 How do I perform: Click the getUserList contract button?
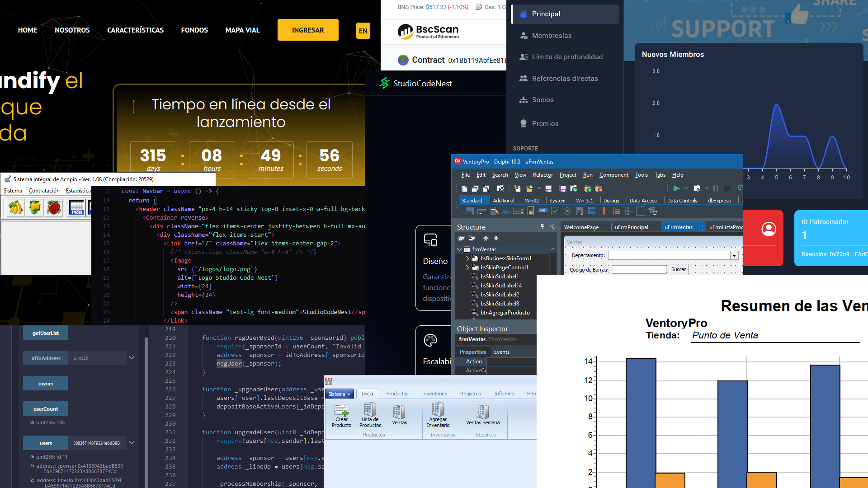[46, 333]
